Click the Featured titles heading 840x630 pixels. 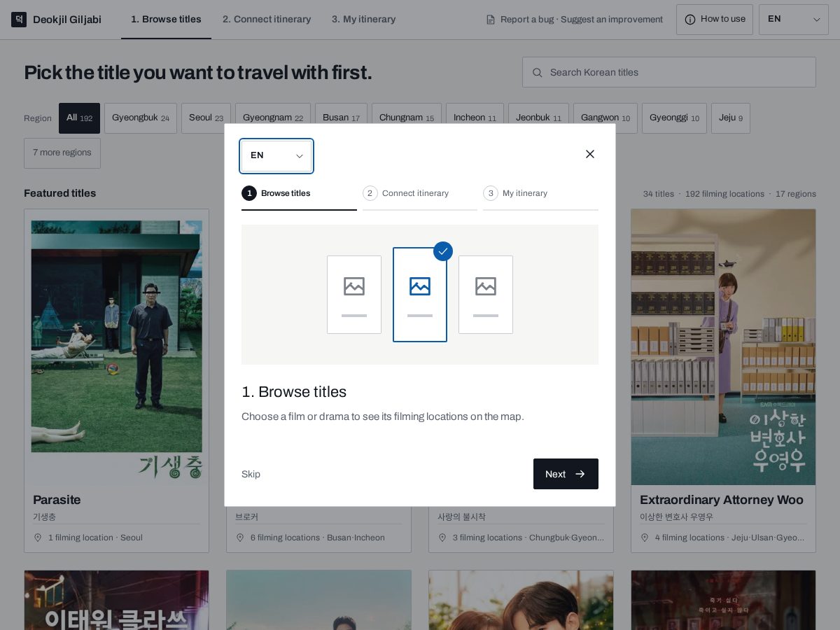tap(60, 193)
